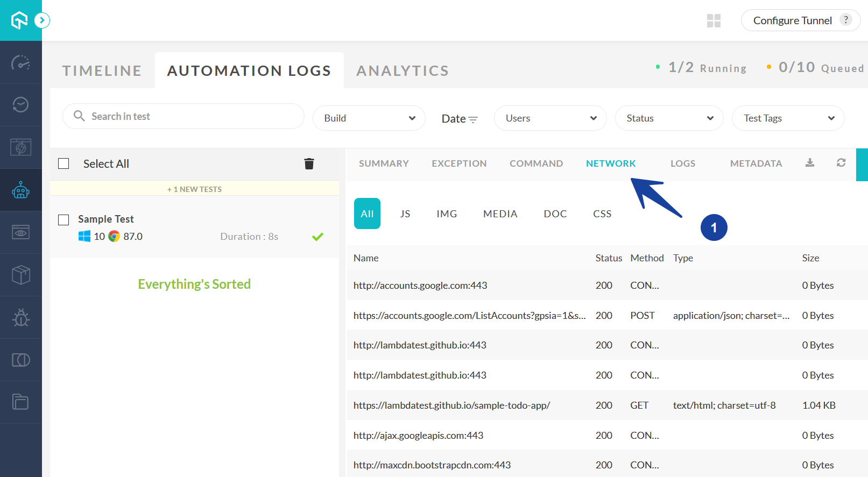This screenshot has width=868, height=477.
Task: Click the robot automation icon in sidebar
Action: (x=20, y=190)
